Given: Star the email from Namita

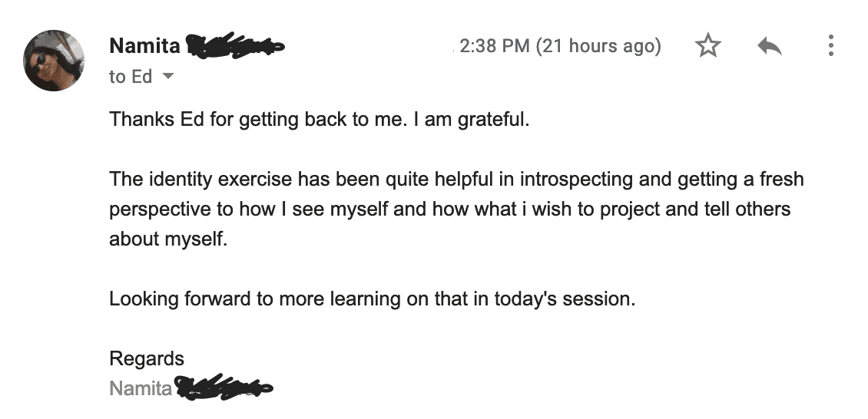Looking at the screenshot, I should (x=708, y=45).
